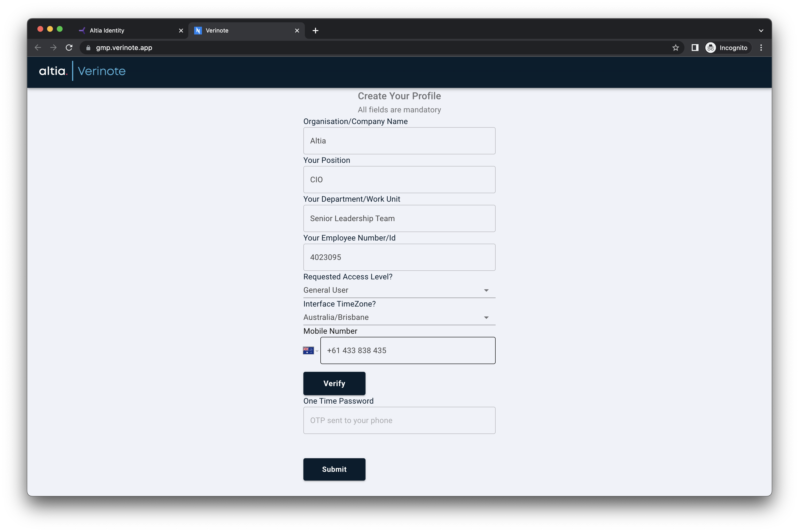Submit the profile creation form
This screenshot has height=532, width=799.
click(334, 469)
